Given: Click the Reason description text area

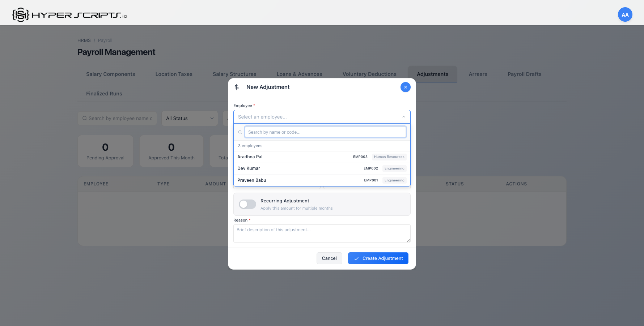Looking at the screenshot, I should pyautogui.click(x=322, y=233).
